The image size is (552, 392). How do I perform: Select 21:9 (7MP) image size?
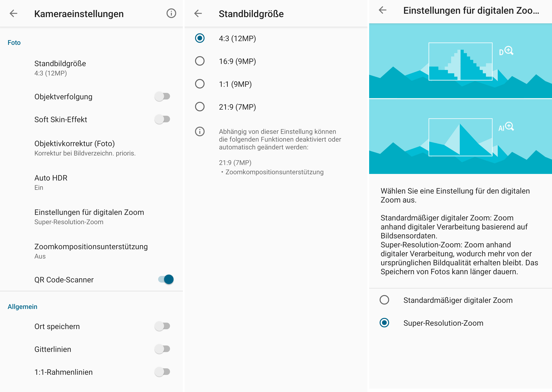point(200,107)
